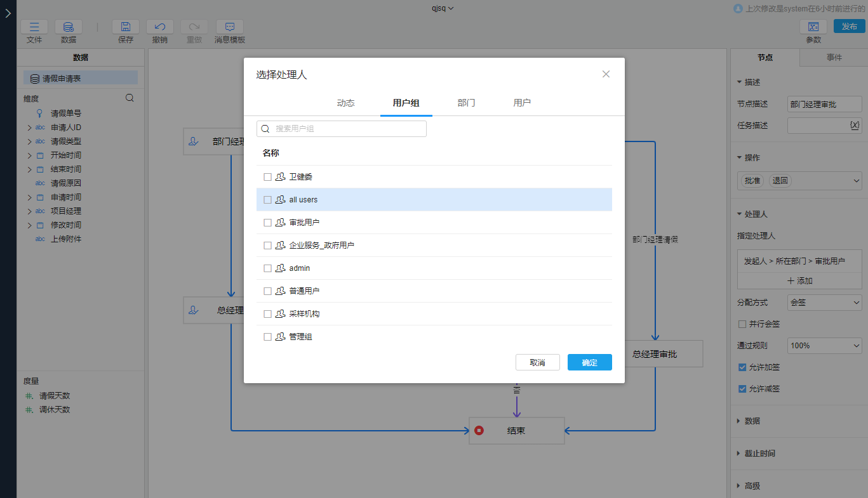Click the 确定 button
Screen dimensions: 868x498
coord(589,362)
